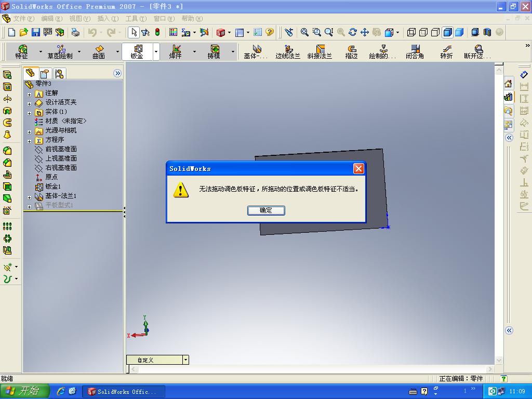Viewport: 532px width, 399px height.
Task: Select the arrow pointer Select tool
Action: tap(134, 32)
